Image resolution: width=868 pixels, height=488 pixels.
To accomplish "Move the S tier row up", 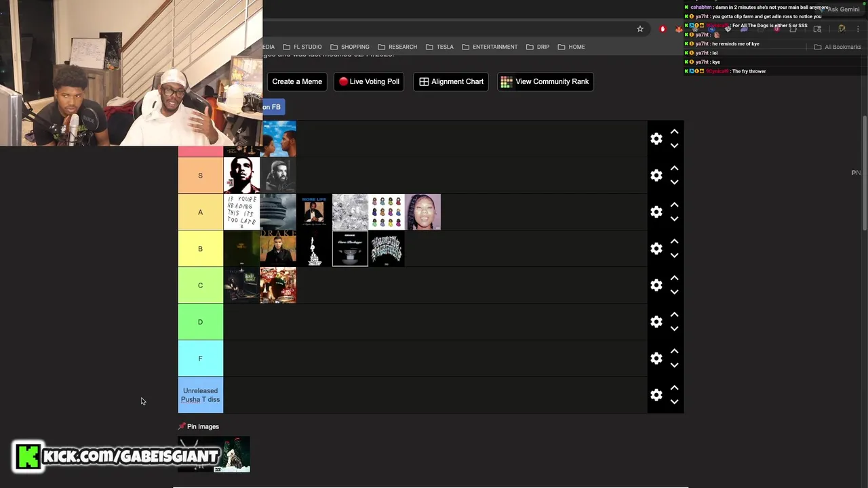I will click(674, 168).
